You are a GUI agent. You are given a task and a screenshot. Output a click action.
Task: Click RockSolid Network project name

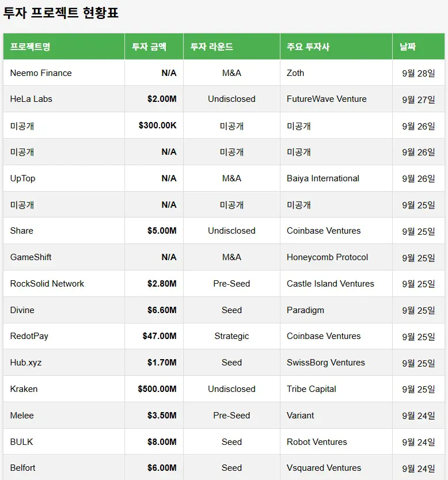(47, 284)
